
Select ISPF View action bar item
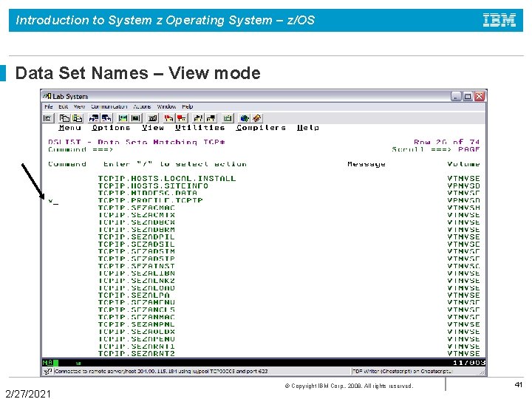153,128
